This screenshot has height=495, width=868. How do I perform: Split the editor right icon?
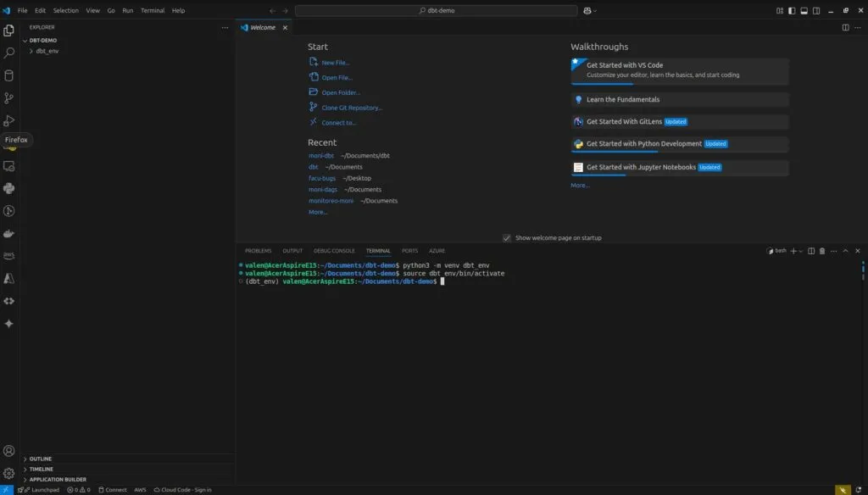[x=845, y=27]
